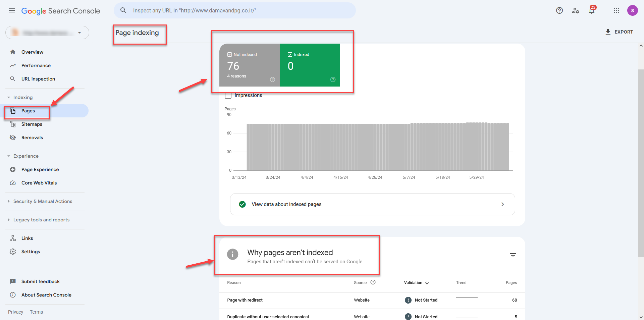Open View data about indexed pages
This screenshot has height=320, width=644.
pyautogui.click(x=372, y=204)
